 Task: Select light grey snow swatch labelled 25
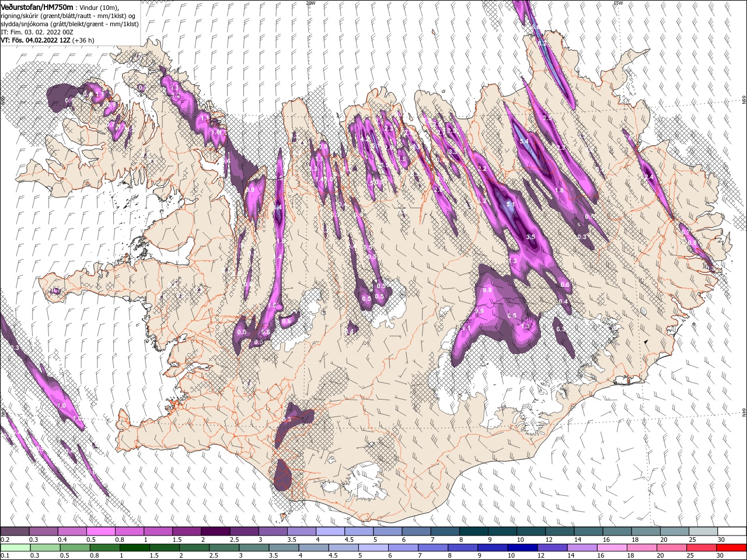tap(703, 531)
